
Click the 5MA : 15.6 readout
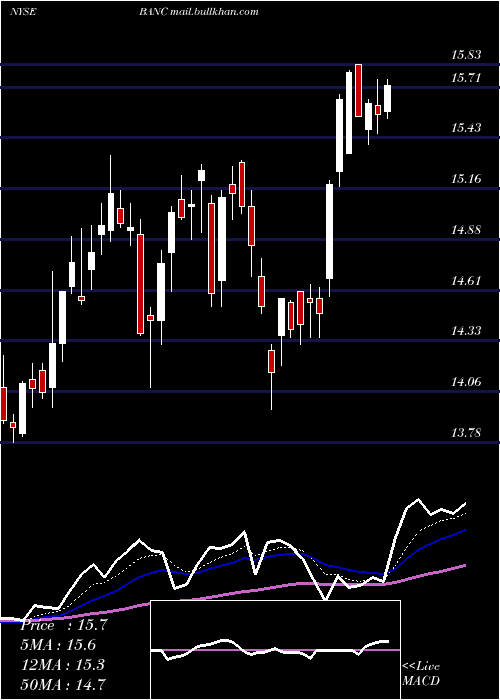pos(59,645)
